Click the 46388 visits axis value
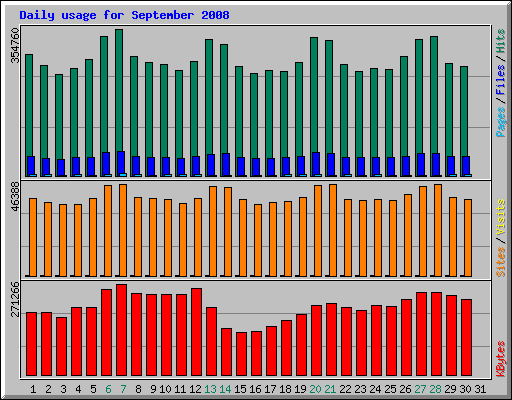The height and width of the screenshot is (400, 512). 15,197
